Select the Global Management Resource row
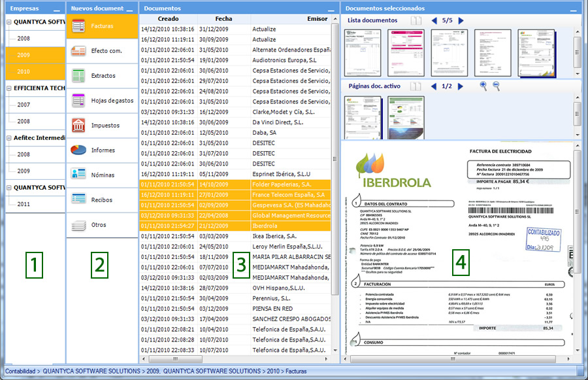 pyautogui.click(x=235, y=216)
